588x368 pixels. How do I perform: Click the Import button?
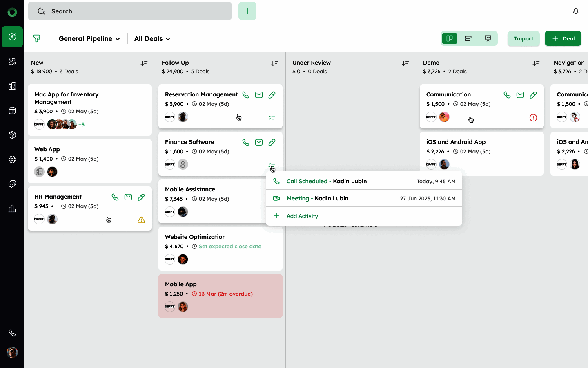[523, 38]
